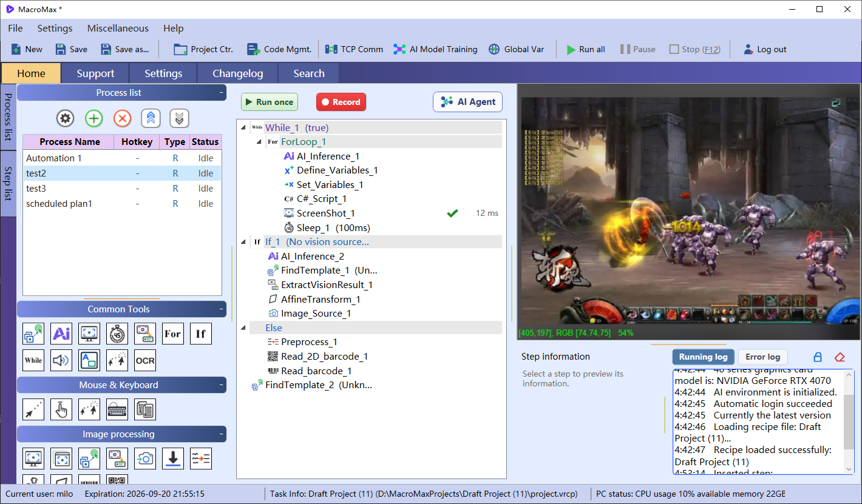The width and height of the screenshot is (862, 504).
Task: Open the vertical Step list tab
Action: coord(8,184)
